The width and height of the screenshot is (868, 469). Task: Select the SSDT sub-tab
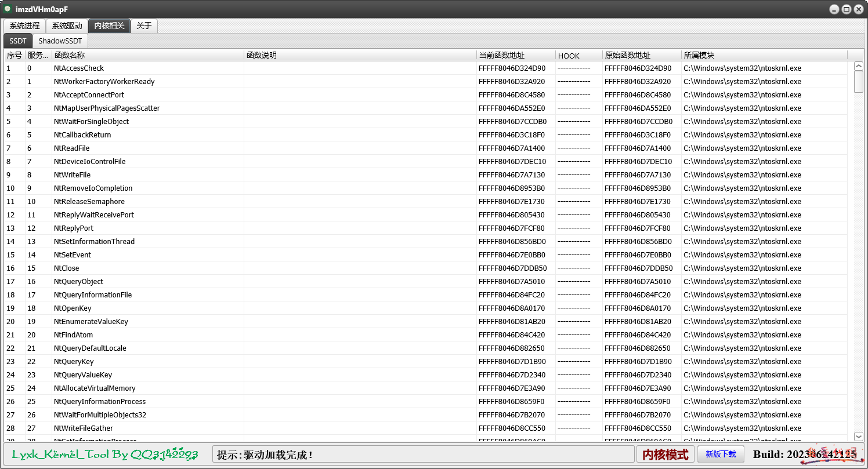18,41
